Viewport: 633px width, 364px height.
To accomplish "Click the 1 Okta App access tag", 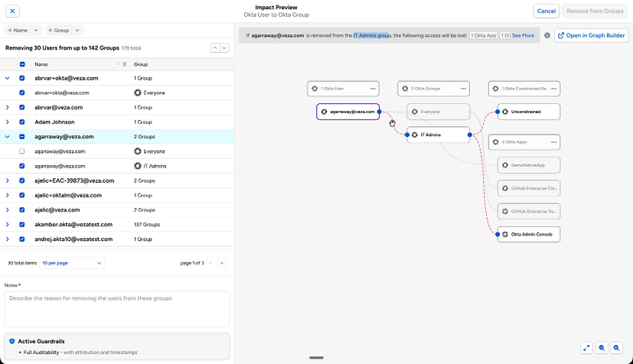I will [483, 35].
